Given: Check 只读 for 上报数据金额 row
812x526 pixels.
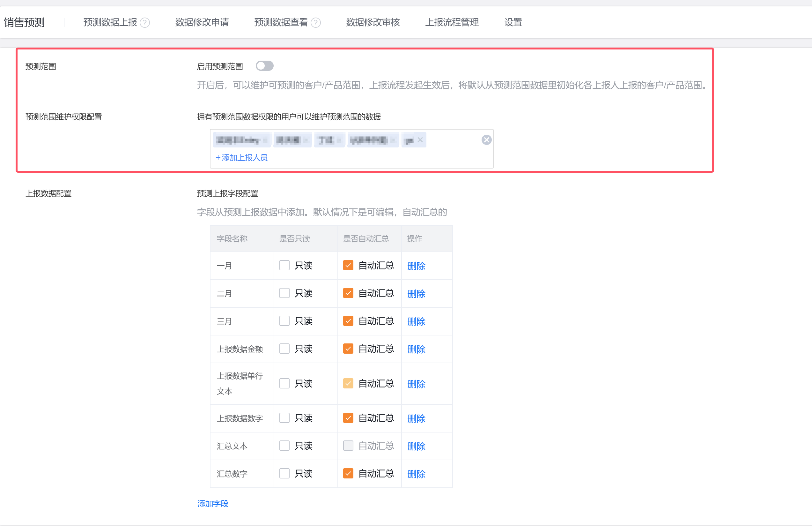Looking at the screenshot, I should point(284,349).
